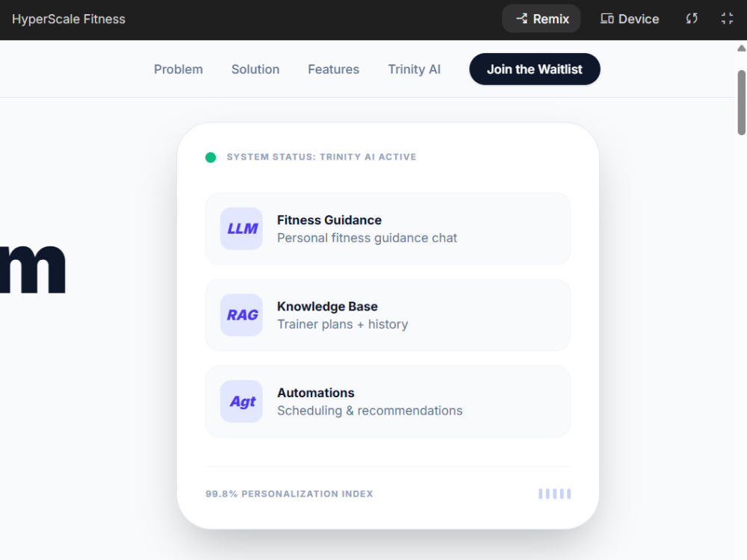The height and width of the screenshot is (560, 747).
Task: Click the green status indicator dot
Action: pyautogui.click(x=211, y=158)
